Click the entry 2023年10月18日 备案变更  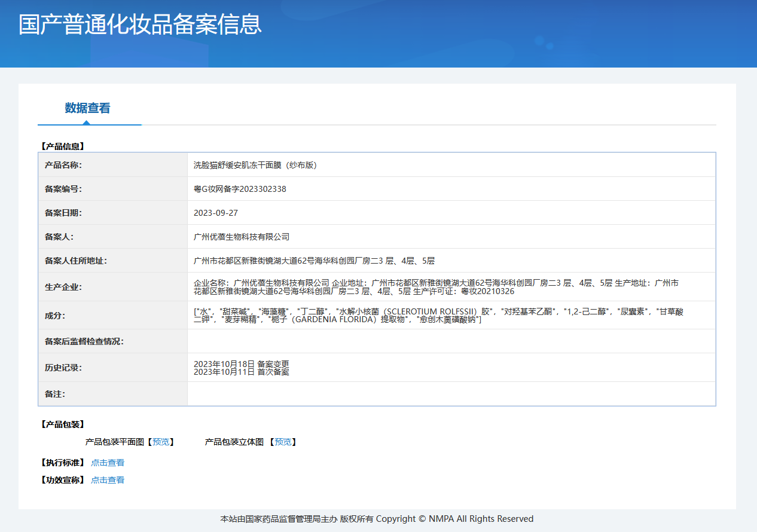(x=242, y=363)
